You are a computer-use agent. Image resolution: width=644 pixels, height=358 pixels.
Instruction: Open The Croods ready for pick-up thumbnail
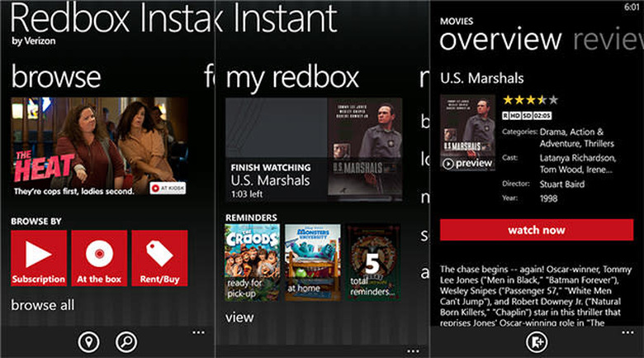pos(251,261)
